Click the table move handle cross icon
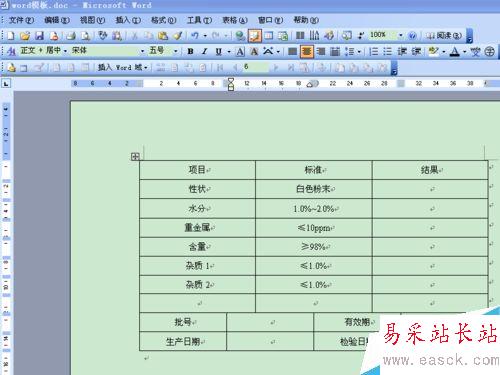This screenshot has width=500, height=375. tap(135, 156)
